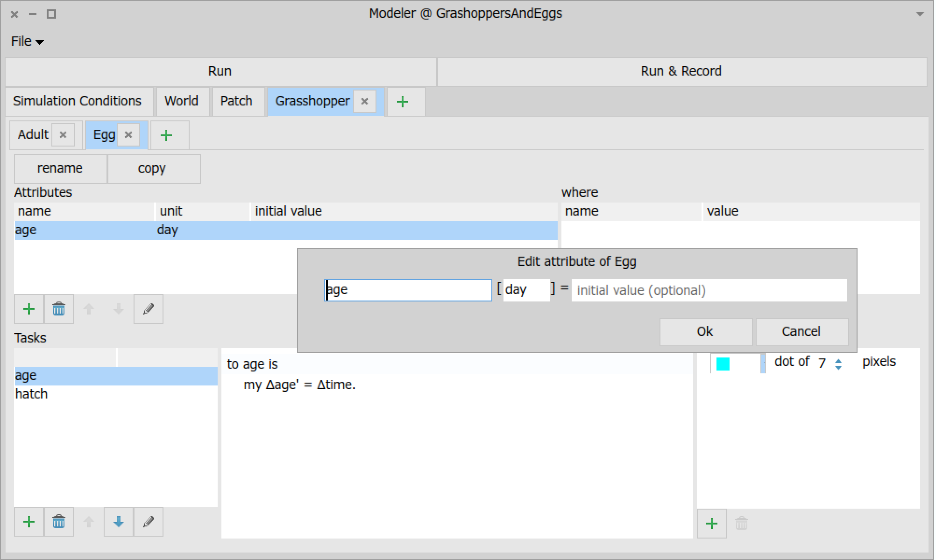The image size is (936, 560).
Task: Click the Run & Record button
Action: coord(681,71)
